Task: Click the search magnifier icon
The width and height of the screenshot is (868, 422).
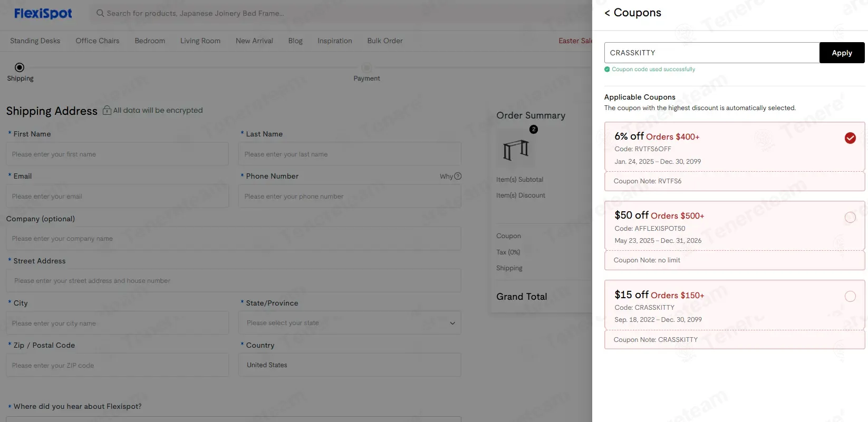Action: pos(100,13)
